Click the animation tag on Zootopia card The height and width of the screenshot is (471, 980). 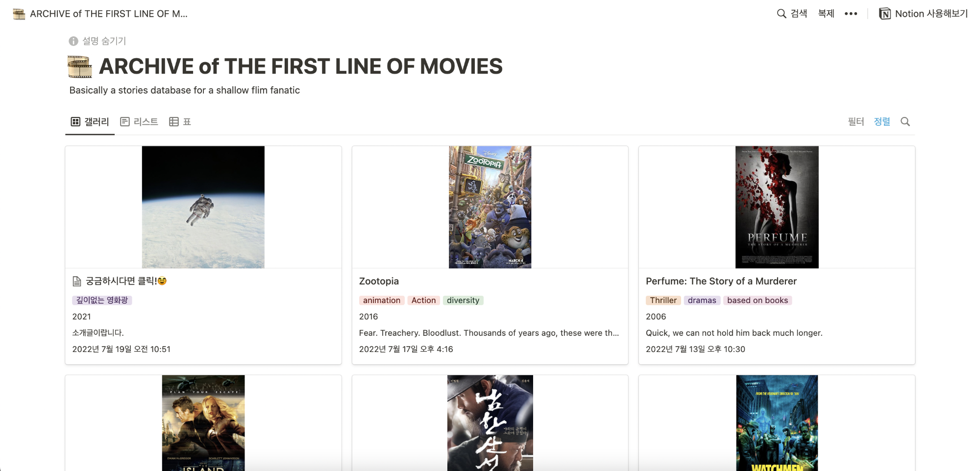coord(381,300)
